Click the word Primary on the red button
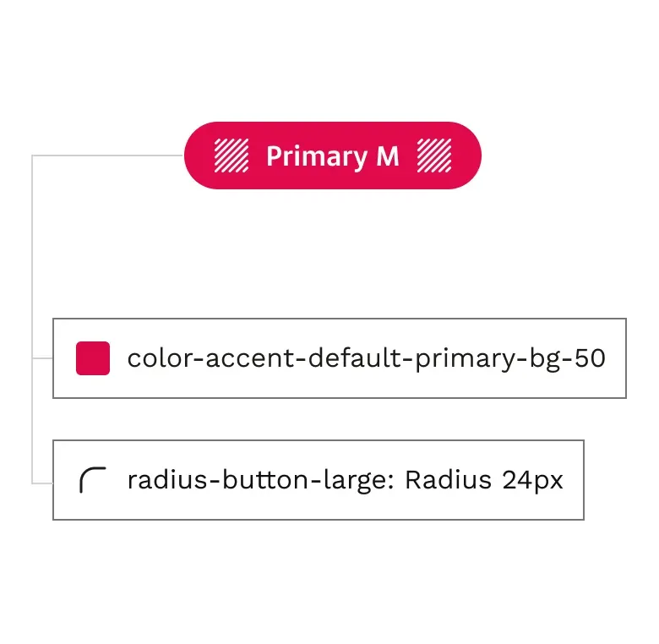This screenshot has width=659, height=644. click(x=317, y=157)
